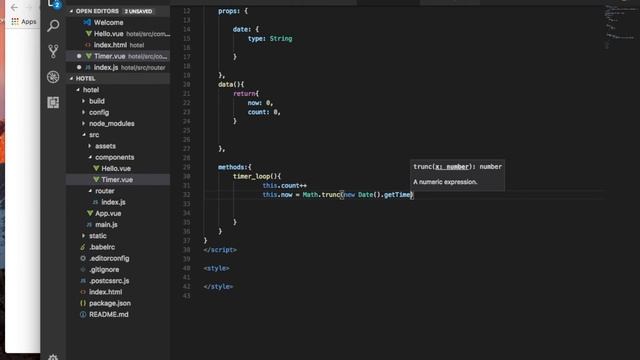Screen dimensions: 640x360
Task: Select Timer.vue under components folder
Action: point(117,180)
